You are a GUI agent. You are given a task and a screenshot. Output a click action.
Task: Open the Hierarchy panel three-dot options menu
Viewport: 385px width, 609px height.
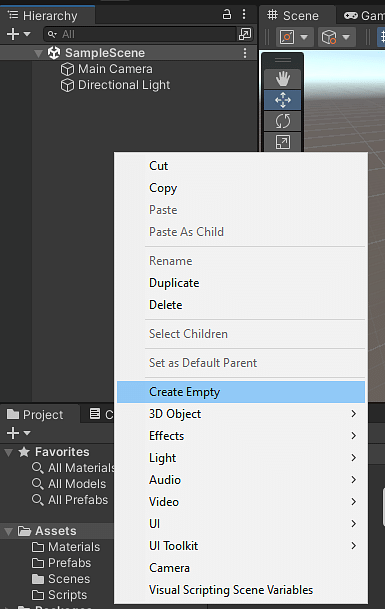point(244,14)
